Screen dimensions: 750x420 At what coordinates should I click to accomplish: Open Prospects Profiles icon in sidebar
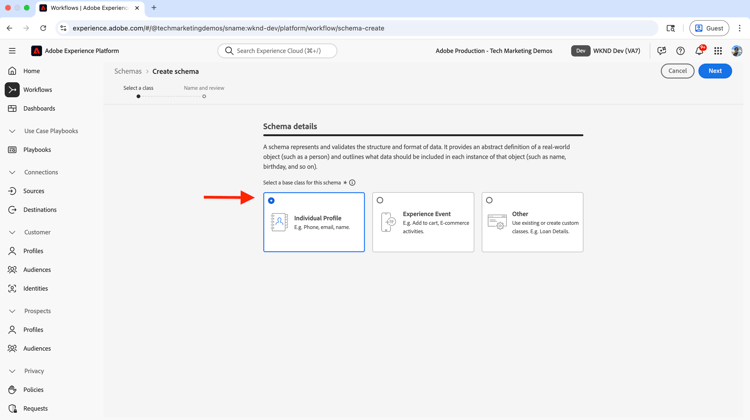click(x=12, y=330)
